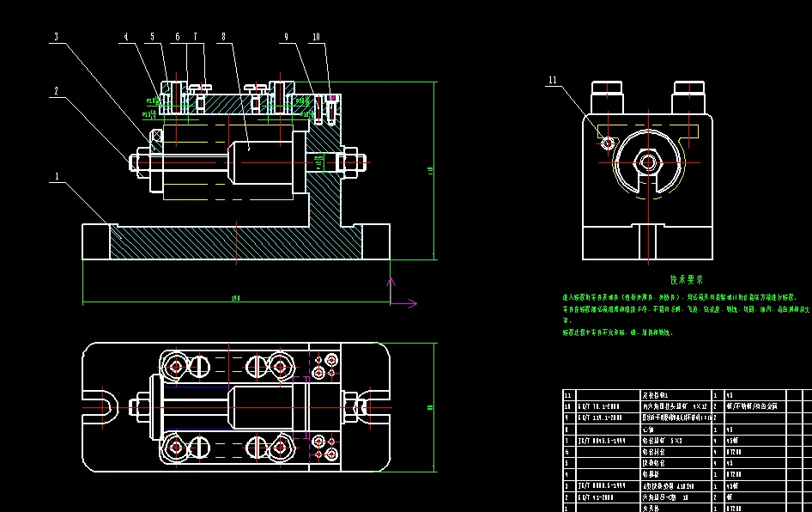The image size is (812, 512).
Task: Select part callout number 8 above front view
Action: 224,37
